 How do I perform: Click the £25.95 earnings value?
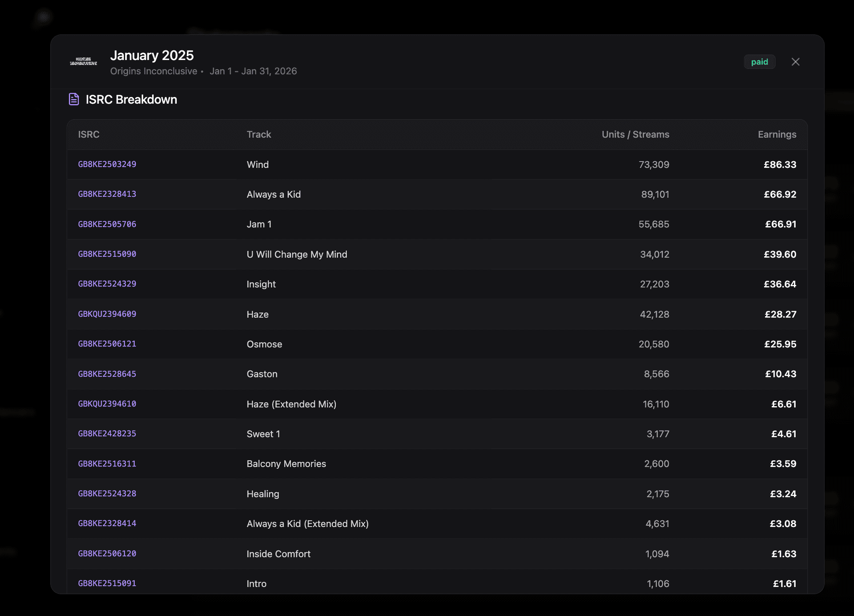click(780, 344)
